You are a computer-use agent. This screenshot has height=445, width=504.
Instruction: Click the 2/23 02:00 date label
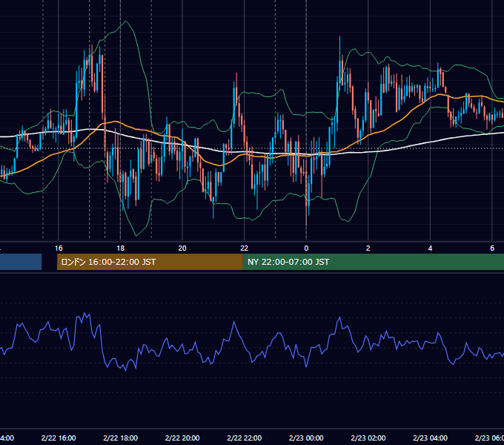click(x=368, y=438)
